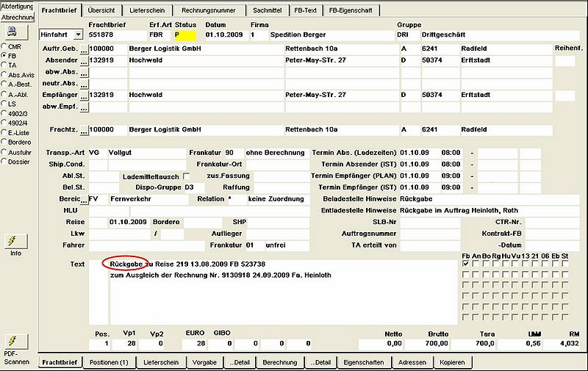This screenshot has height=371, width=588.
Task: Open lookup button next to Absender
Action: [x=84, y=61]
